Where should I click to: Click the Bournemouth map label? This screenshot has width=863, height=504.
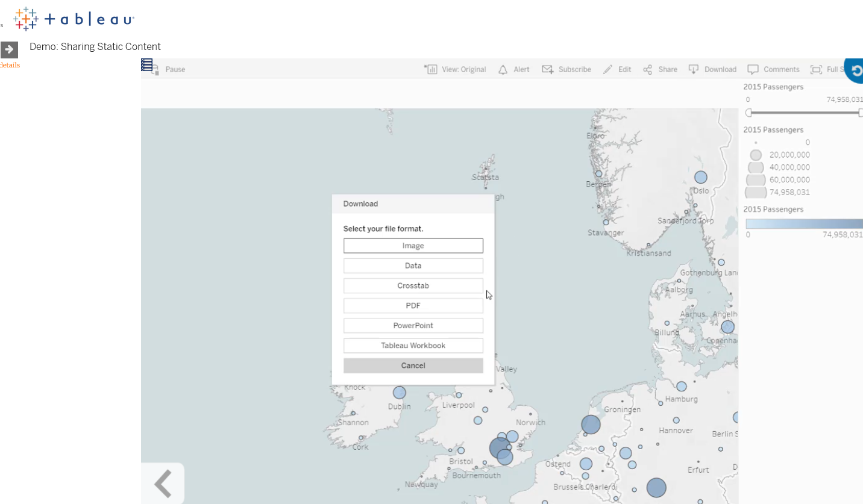coord(476,475)
